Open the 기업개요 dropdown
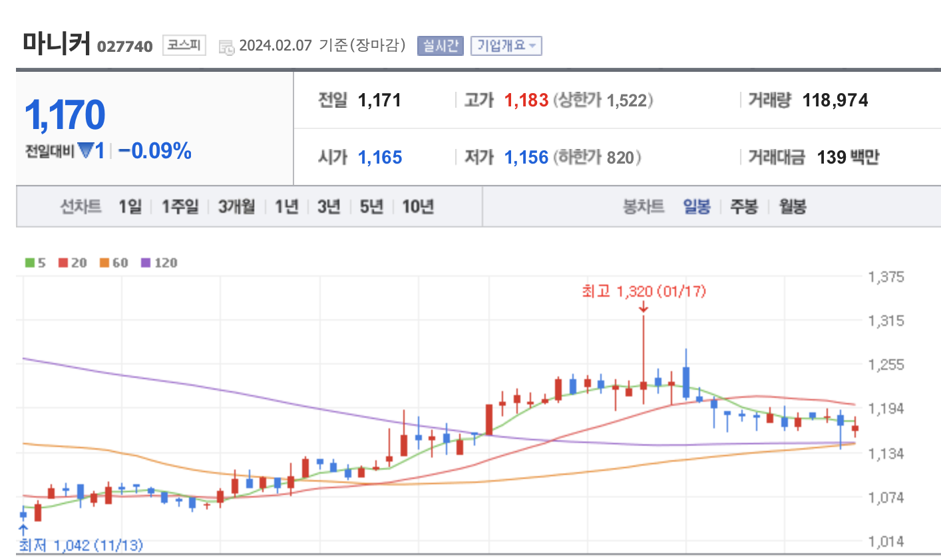The height and width of the screenshot is (560, 941). click(506, 46)
